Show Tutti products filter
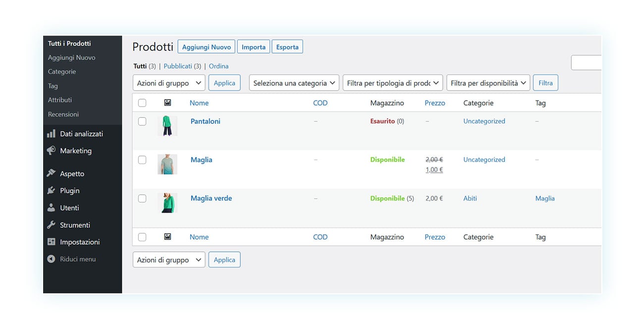This screenshot has width=644, height=331. pos(140,66)
